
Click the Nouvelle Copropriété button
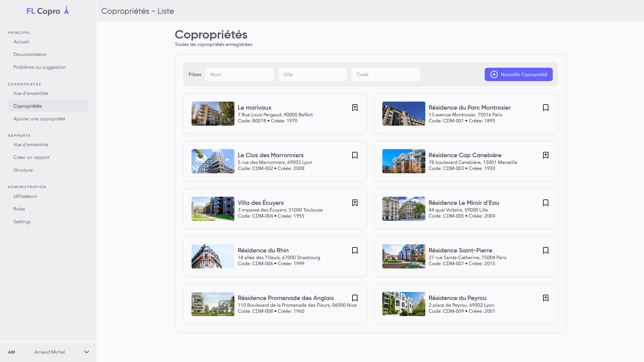tap(518, 74)
